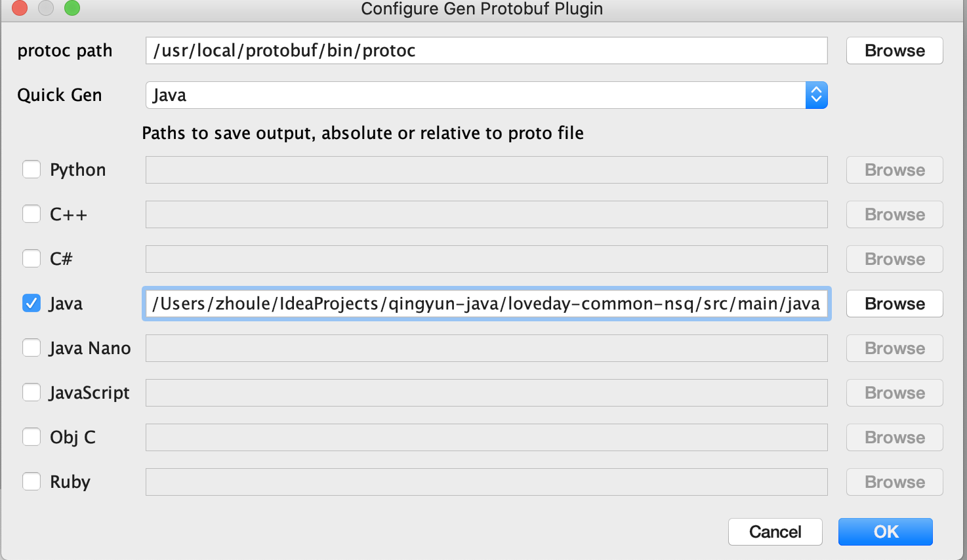Enable Java Nano code generation
Viewport: 967px width, 560px height.
click(x=31, y=348)
